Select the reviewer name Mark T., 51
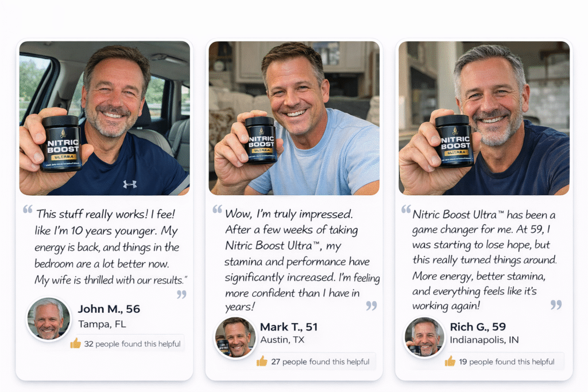 289,327
